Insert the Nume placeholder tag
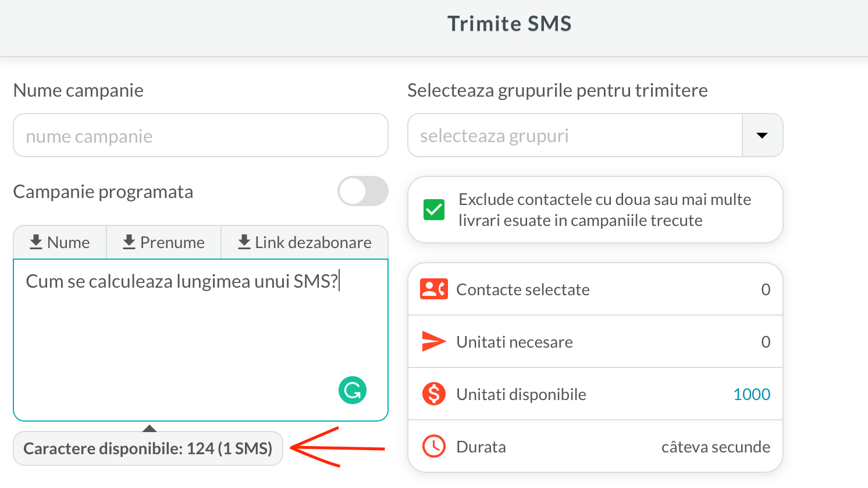Image resolution: width=868 pixels, height=488 pixels. 61,242
